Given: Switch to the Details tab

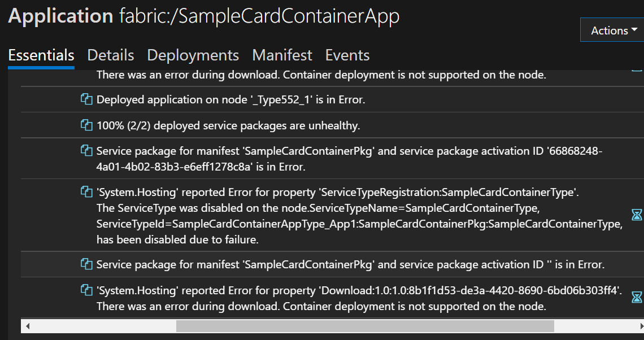Looking at the screenshot, I should pyautogui.click(x=110, y=55).
